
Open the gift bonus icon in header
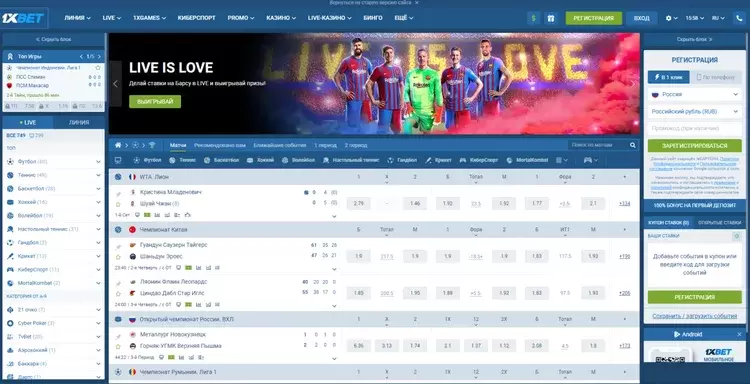click(x=551, y=18)
